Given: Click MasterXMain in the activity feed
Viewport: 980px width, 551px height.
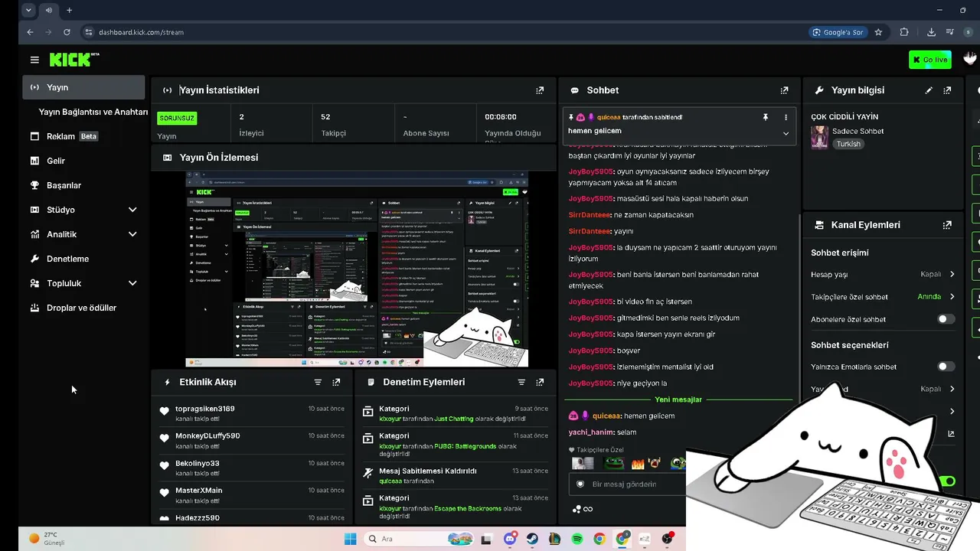Looking at the screenshot, I should pyautogui.click(x=199, y=491).
